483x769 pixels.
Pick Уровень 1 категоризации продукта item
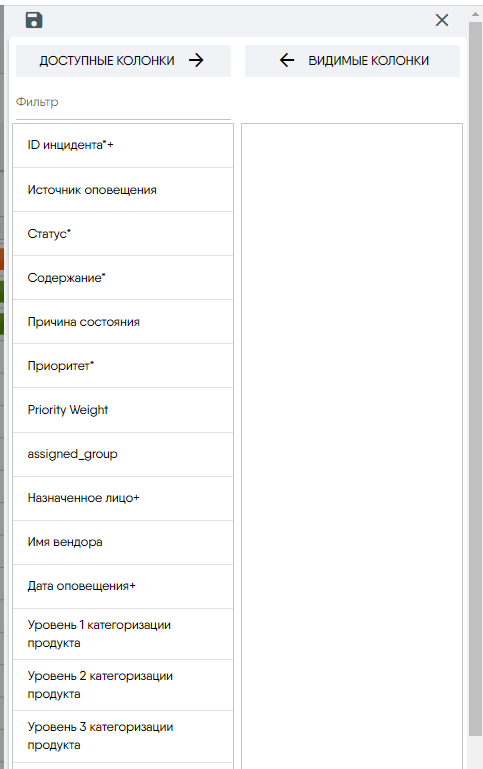click(x=123, y=634)
